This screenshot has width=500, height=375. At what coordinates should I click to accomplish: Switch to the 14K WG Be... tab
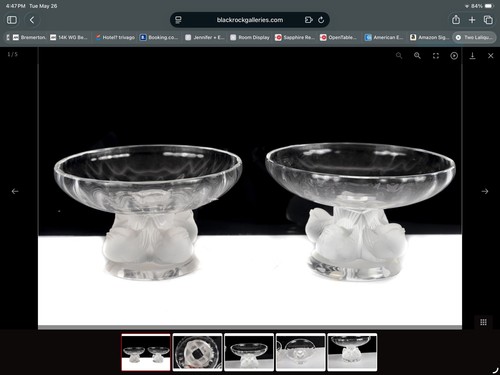69,37
